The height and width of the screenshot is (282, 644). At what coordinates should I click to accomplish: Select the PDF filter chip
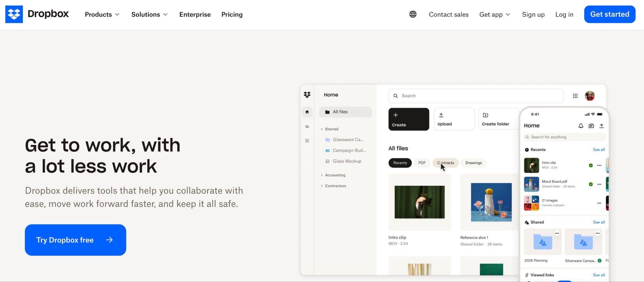tap(422, 163)
